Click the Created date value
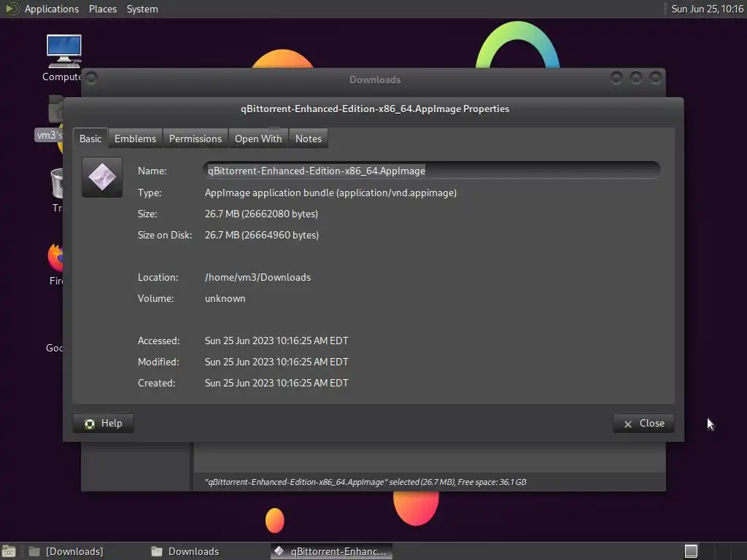The height and width of the screenshot is (560, 747). (x=276, y=383)
